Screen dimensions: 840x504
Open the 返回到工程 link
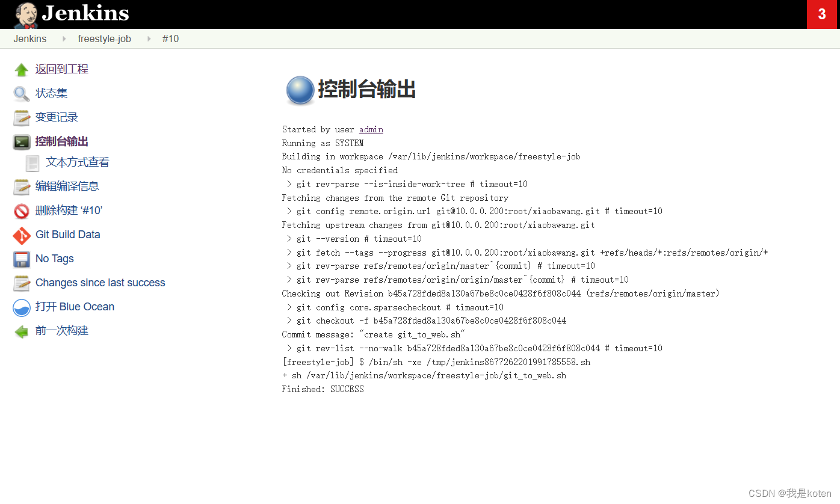click(61, 69)
